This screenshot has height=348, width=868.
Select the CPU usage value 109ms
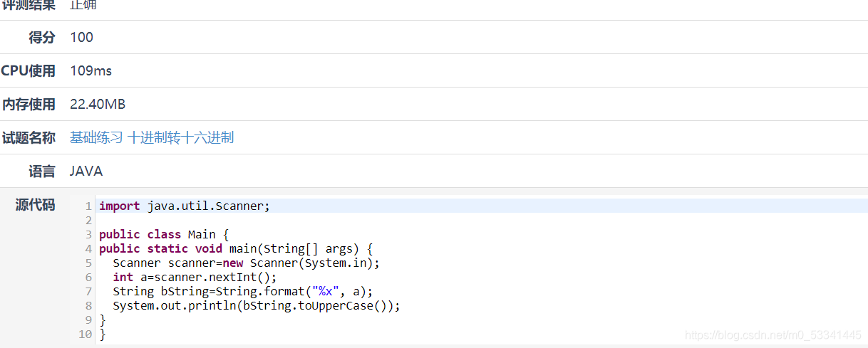coord(91,70)
